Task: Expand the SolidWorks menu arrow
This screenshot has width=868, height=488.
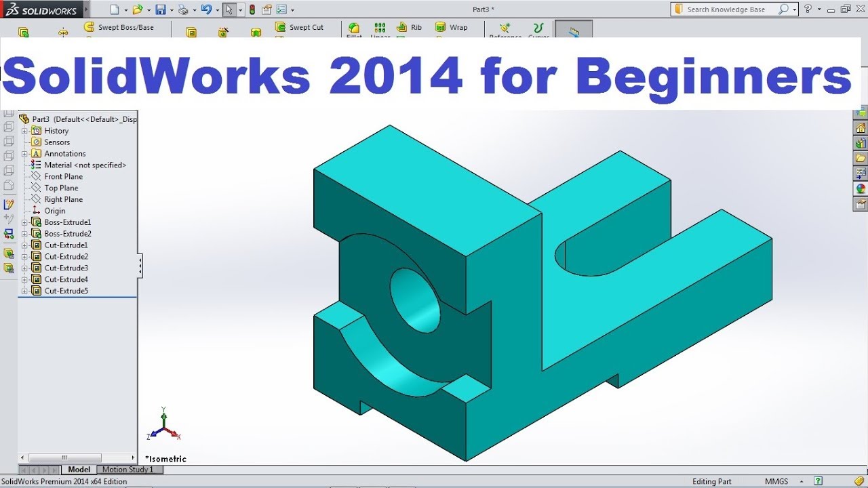Action: click(86, 9)
